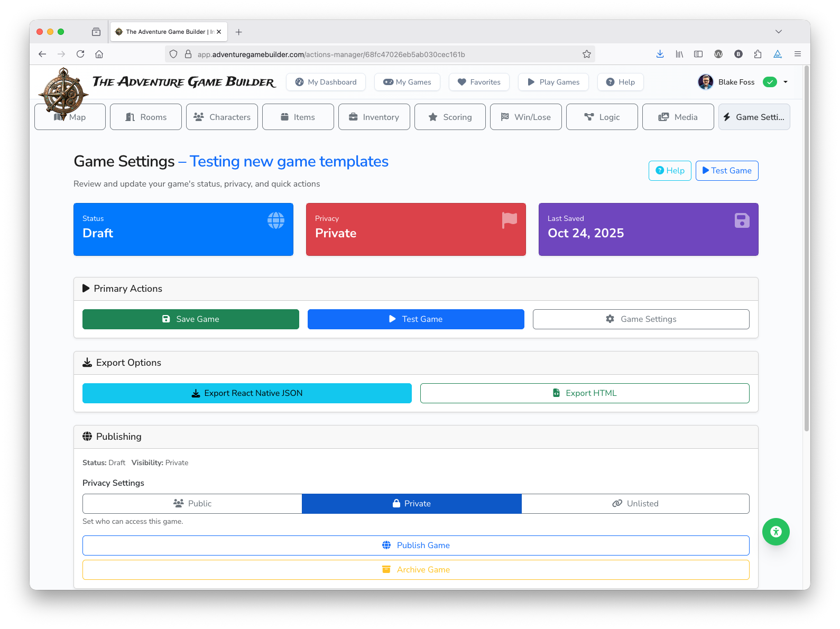Open the browser downloads icon
Image resolution: width=840 pixels, height=629 pixels.
[660, 54]
